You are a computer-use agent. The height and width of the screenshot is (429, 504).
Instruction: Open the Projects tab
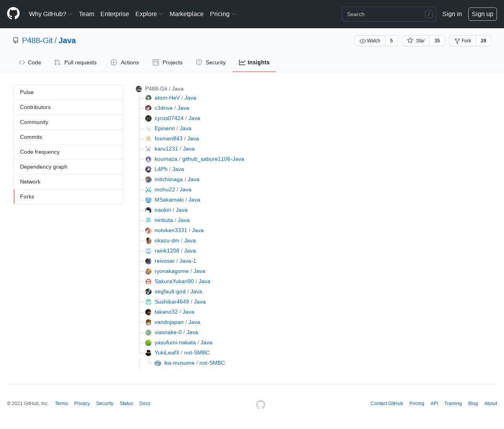tap(168, 62)
